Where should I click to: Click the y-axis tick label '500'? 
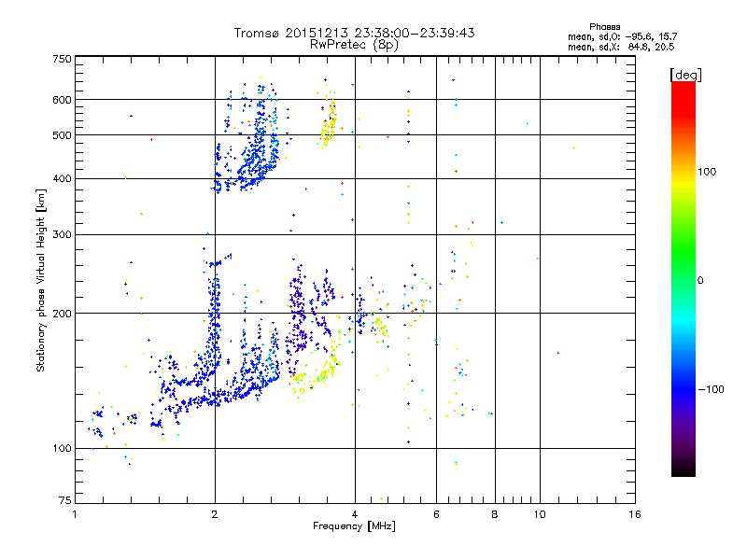click(62, 135)
